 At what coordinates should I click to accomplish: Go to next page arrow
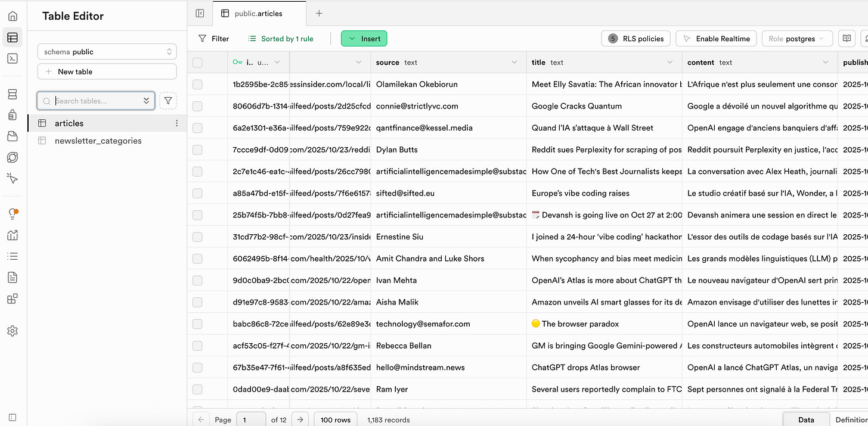click(x=300, y=419)
